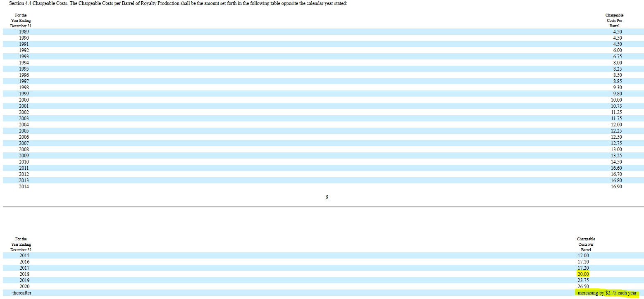This screenshot has height=299, width=644.
Task: Select the highlighted 20.00 cost value
Action: 583,274
